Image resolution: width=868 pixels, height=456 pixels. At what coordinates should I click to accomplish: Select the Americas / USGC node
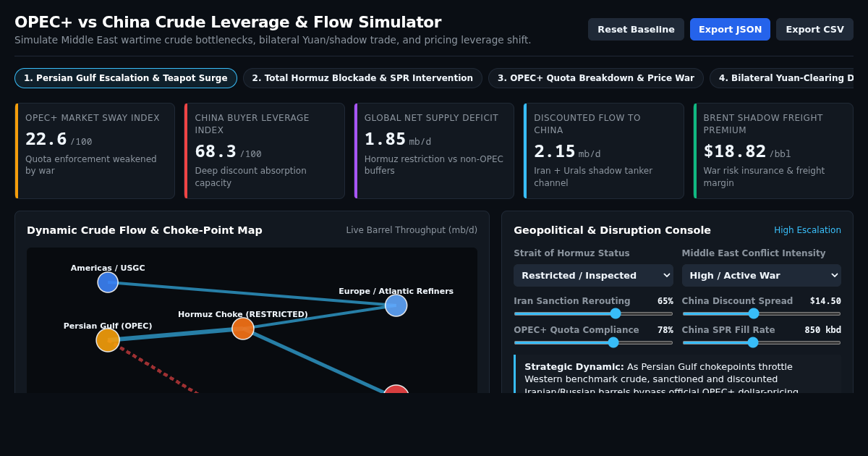(108, 282)
